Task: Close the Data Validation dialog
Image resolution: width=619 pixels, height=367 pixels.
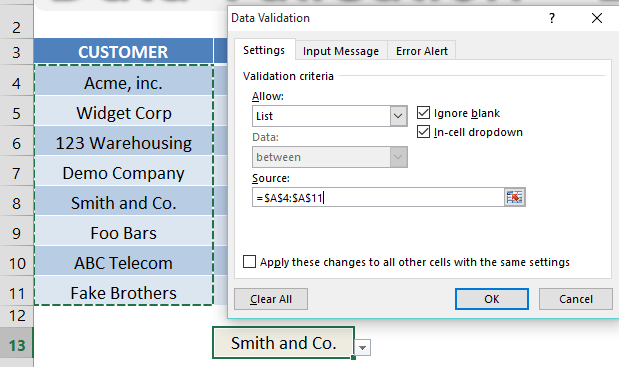Action: point(596,18)
